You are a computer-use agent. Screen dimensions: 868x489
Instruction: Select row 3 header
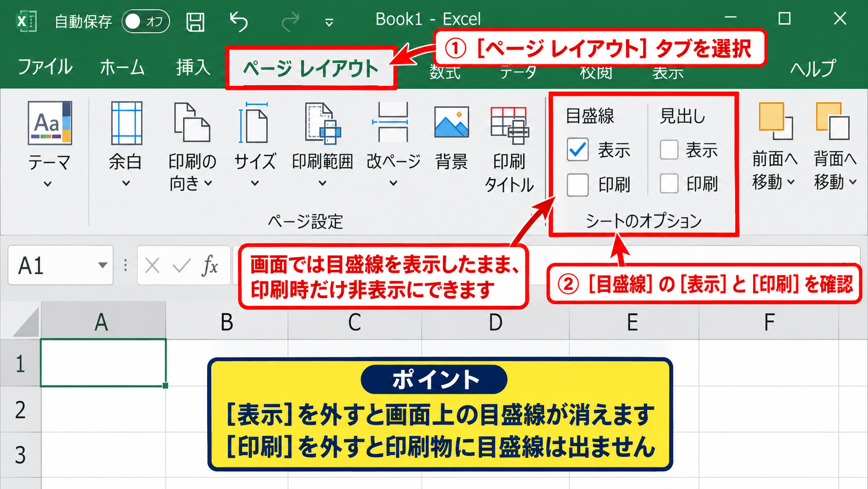20,455
